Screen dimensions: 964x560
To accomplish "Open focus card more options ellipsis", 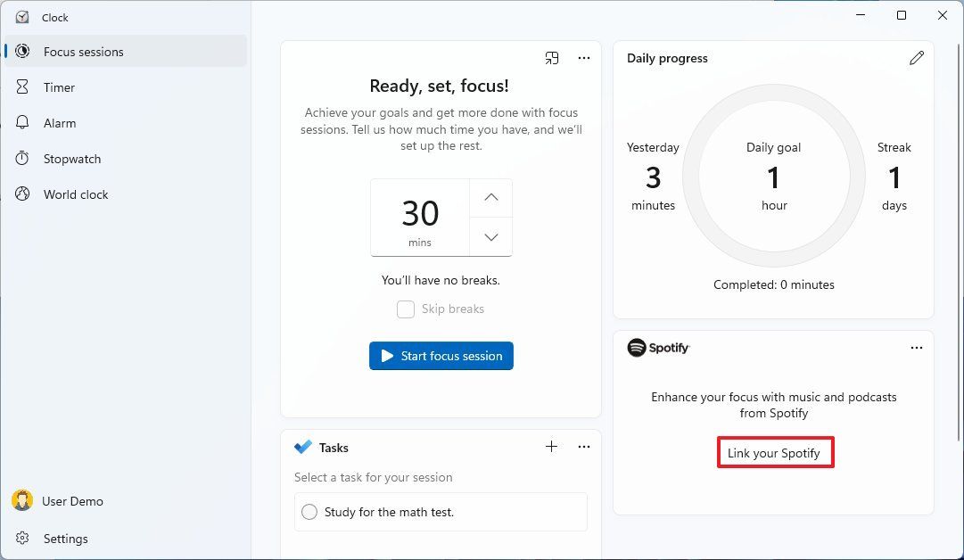I will click(x=584, y=58).
